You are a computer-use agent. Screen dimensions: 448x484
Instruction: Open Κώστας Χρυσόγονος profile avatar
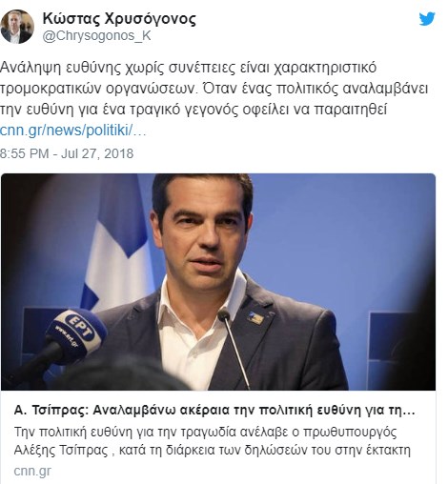click(17, 27)
